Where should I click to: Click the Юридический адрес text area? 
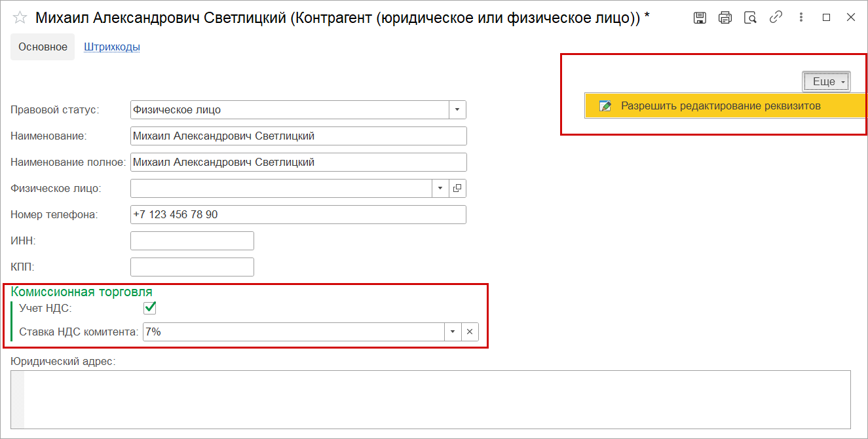(436, 399)
